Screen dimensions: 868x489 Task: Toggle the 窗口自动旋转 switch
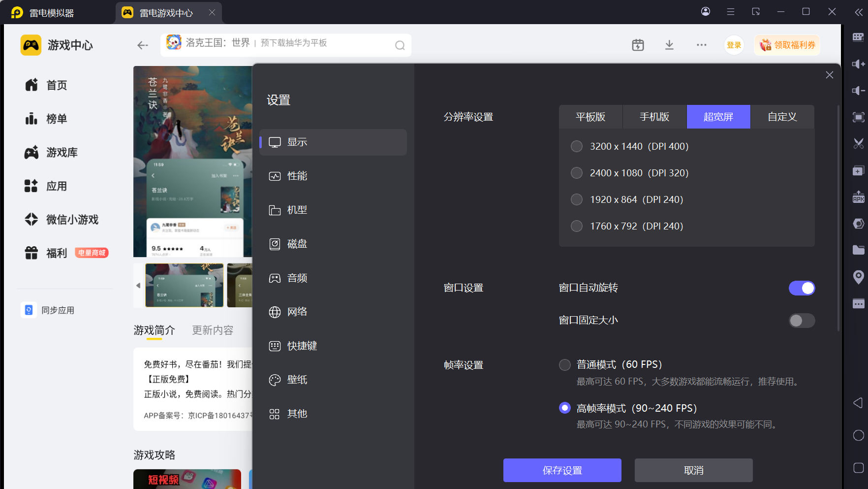(802, 288)
